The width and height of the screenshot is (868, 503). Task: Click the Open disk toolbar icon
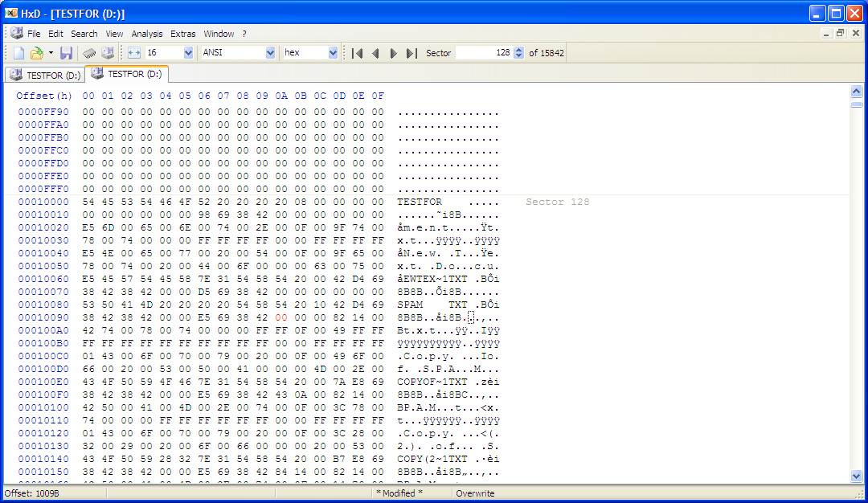pos(108,53)
